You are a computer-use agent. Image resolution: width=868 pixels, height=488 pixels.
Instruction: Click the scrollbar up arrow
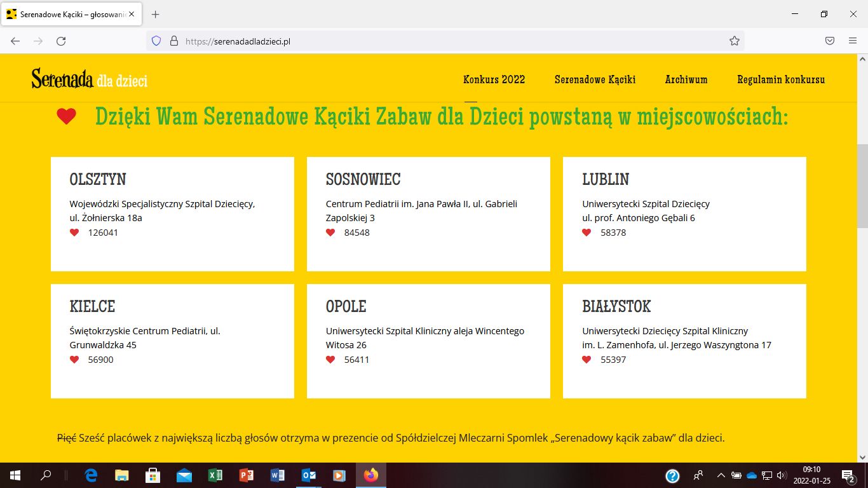coord(862,58)
